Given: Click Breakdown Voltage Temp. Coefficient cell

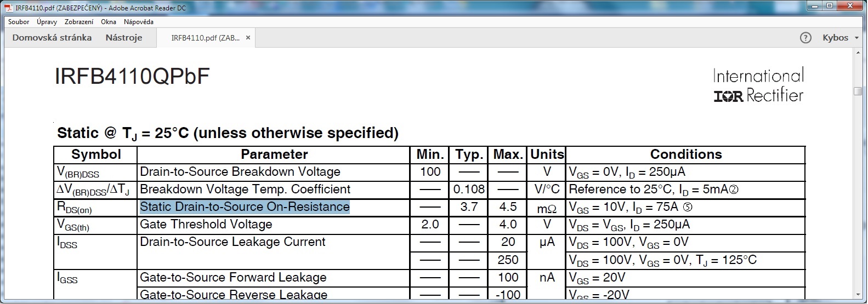Looking at the screenshot, I should coord(245,190).
